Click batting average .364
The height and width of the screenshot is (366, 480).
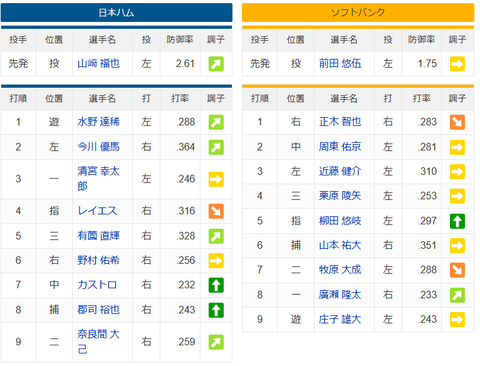tap(186, 147)
